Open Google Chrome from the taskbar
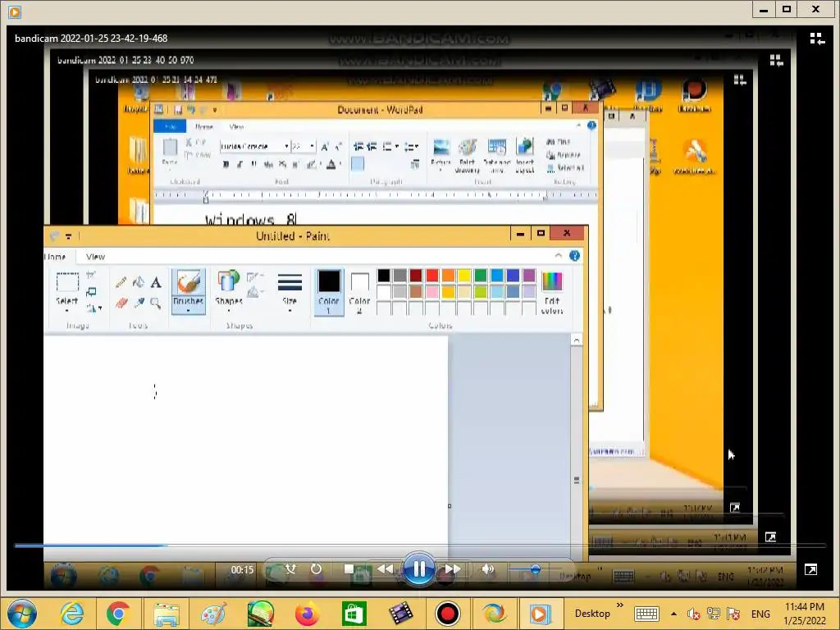 pyautogui.click(x=118, y=614)
